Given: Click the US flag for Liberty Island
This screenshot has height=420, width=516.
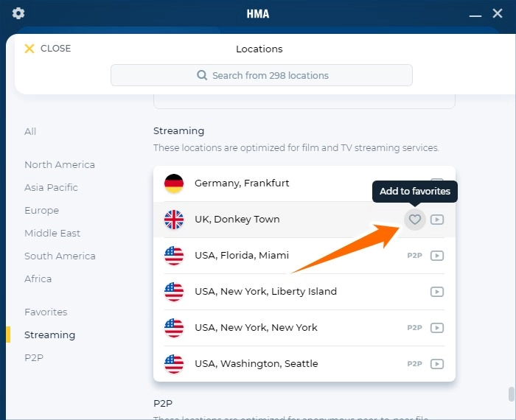Looking at the screenshot, I should coord(174,292).
